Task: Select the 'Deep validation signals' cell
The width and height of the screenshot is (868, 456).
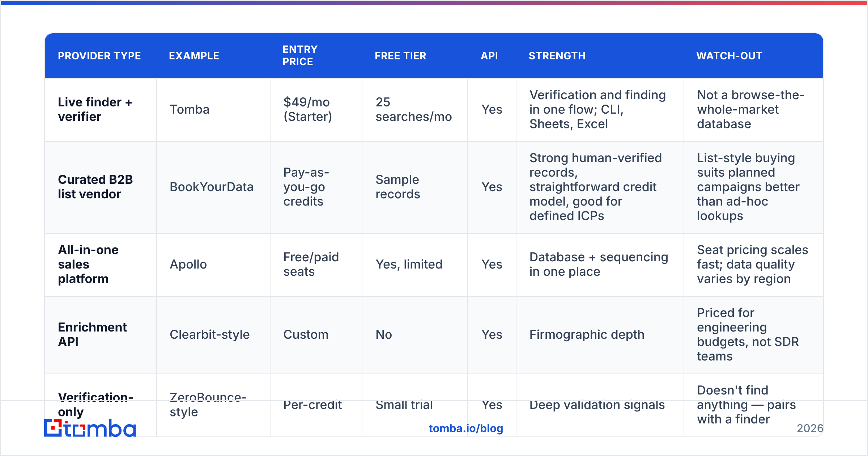Action: [600, 405]
